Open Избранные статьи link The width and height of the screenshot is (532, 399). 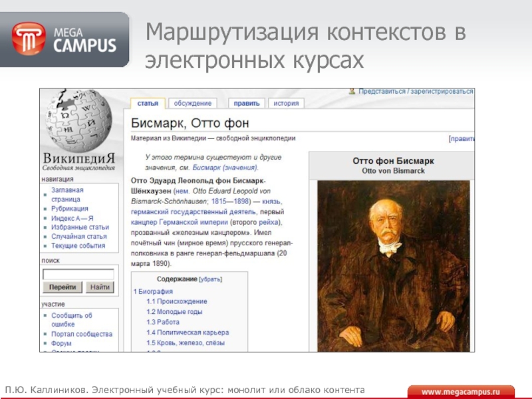point(80,227)
